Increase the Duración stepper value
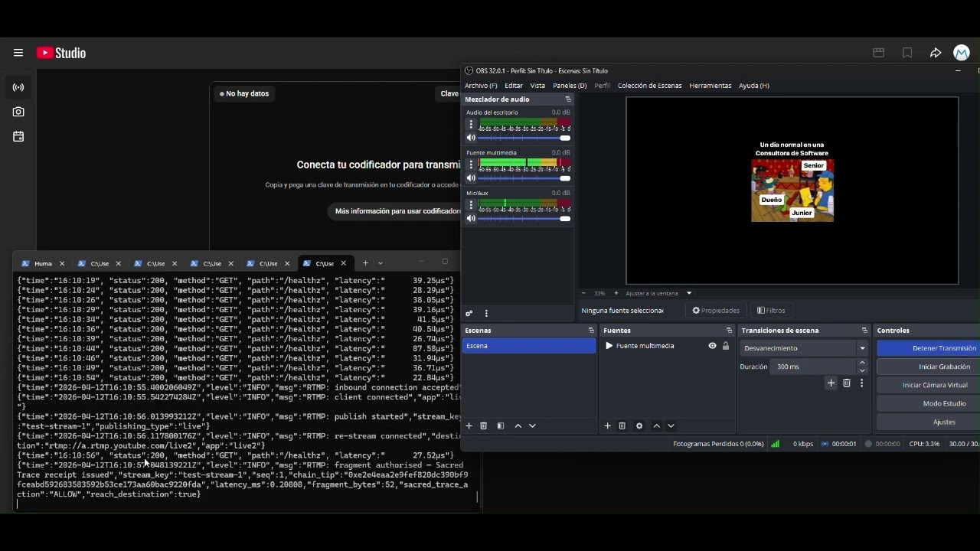 click(863, 363)
